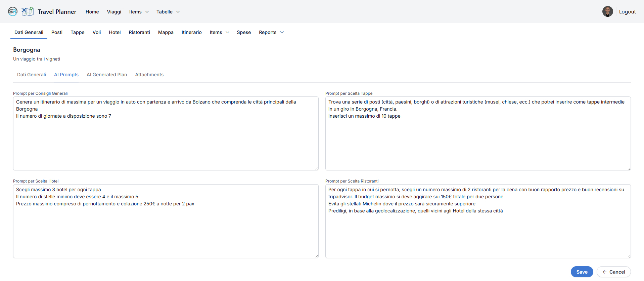Screen dimensions: 644x281
Task: Open the user profile avatar
Action: tap(607, 11)
